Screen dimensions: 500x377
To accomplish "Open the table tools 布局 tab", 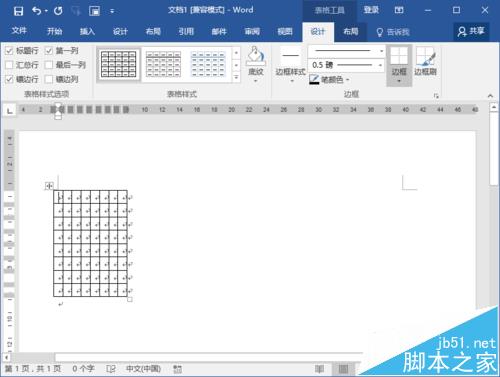I will coord(351,32).
